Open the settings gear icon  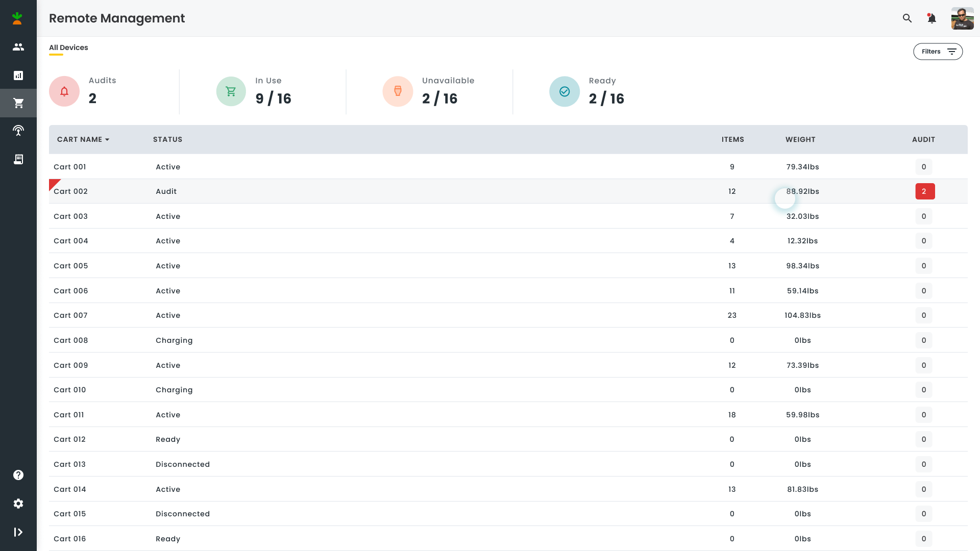point(18,504)
